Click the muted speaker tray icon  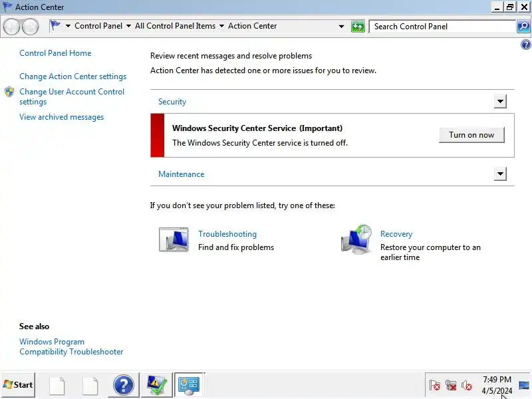(x=467, y=386)
